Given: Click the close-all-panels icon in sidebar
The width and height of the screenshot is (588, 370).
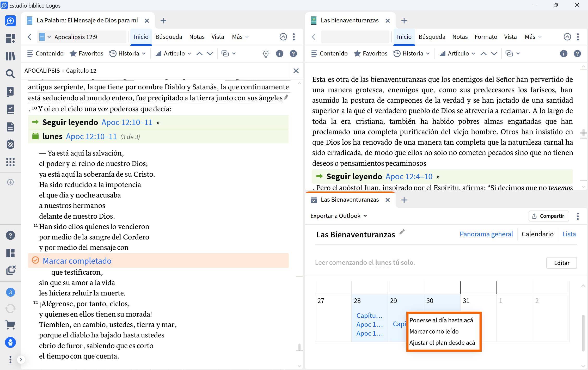Looking at the screenshot, I should [11, 270].
